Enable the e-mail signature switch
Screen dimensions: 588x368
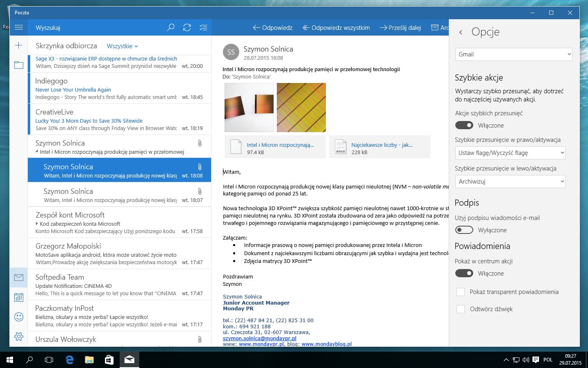click(464, 230)
